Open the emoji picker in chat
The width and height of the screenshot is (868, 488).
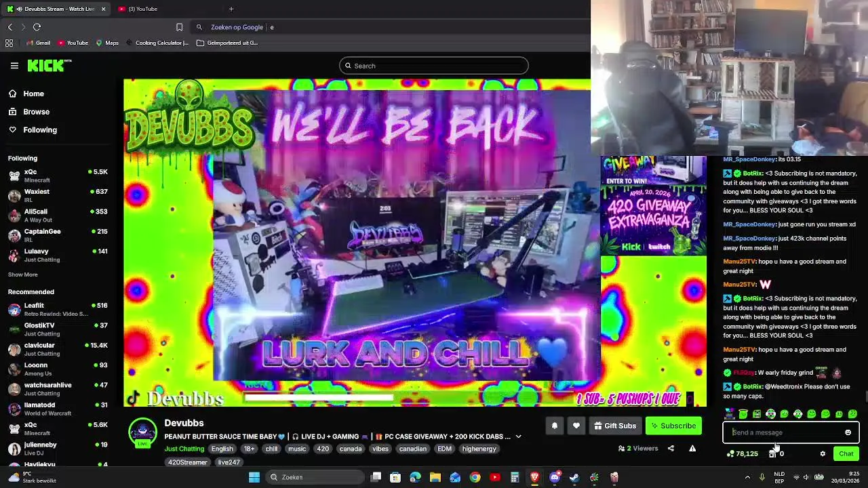848,432
